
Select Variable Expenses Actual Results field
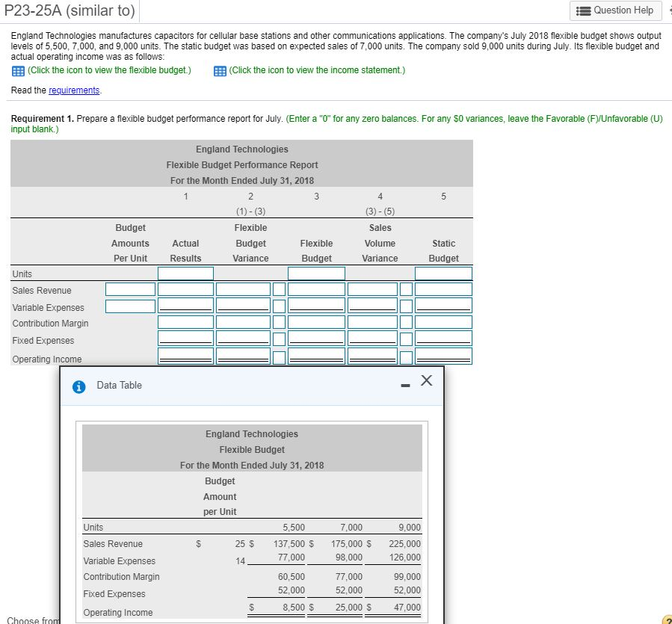point(185,306)
